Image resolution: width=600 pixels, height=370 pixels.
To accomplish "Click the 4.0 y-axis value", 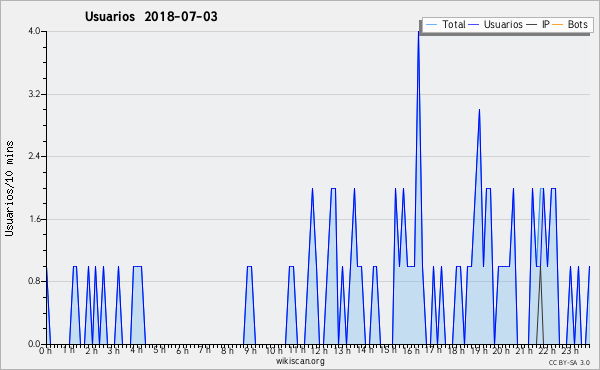I will (x=34, y=31).
